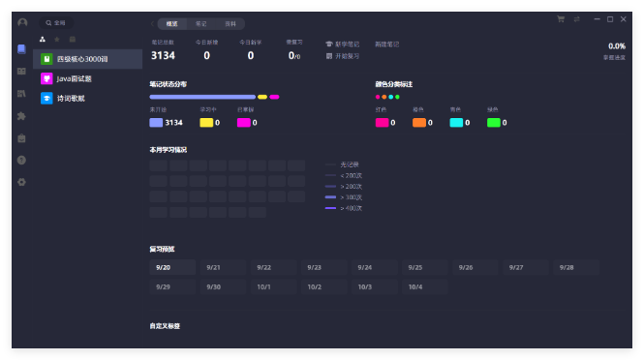Click magenta icon of Java面试题 notebook

tap(46, 78)
